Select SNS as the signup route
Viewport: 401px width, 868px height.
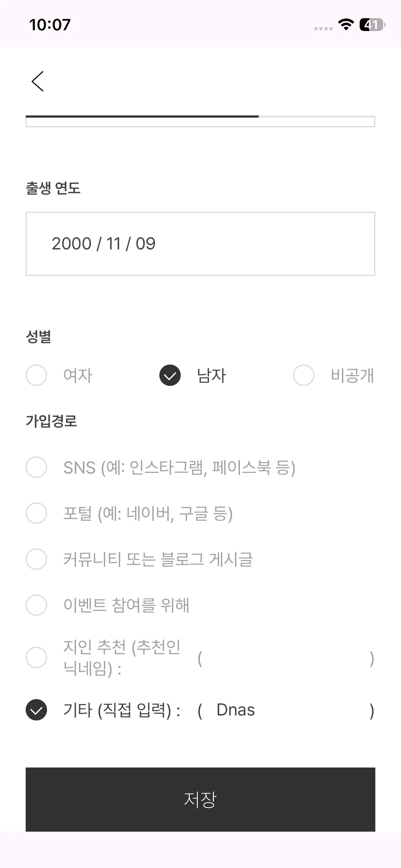coord(36,467)
